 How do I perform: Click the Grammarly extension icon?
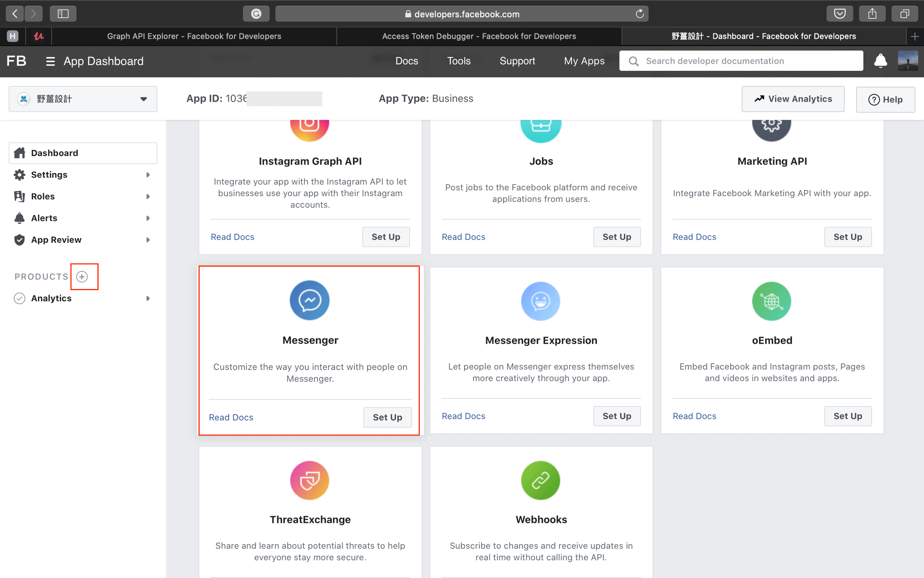tap(256, 14)
